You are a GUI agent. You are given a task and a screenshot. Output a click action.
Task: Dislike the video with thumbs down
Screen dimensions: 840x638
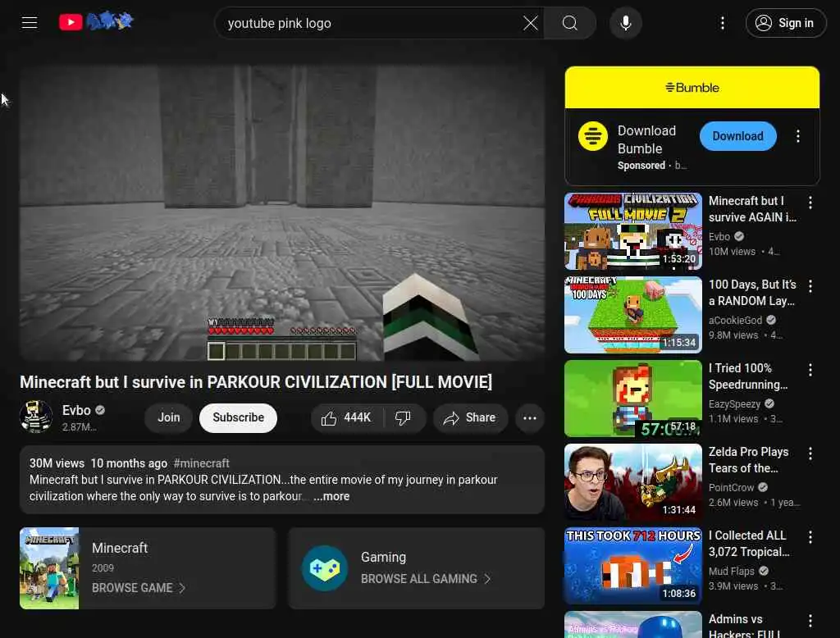[403, 418]
